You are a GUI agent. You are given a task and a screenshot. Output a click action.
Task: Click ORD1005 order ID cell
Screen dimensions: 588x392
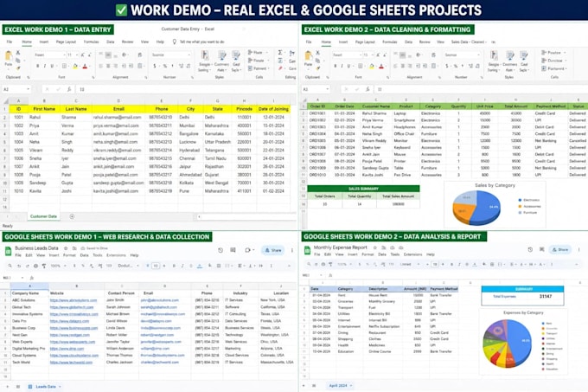317,141
